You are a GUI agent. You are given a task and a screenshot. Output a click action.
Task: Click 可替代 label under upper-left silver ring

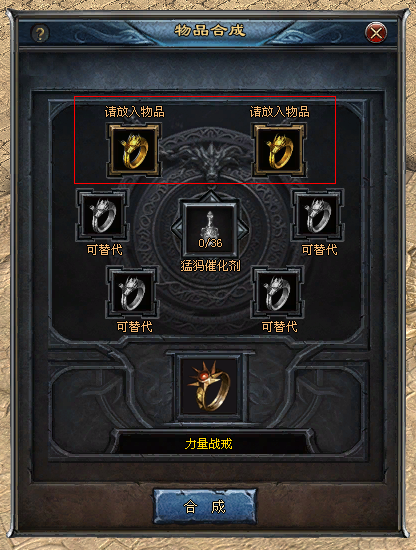pos(105,250)
